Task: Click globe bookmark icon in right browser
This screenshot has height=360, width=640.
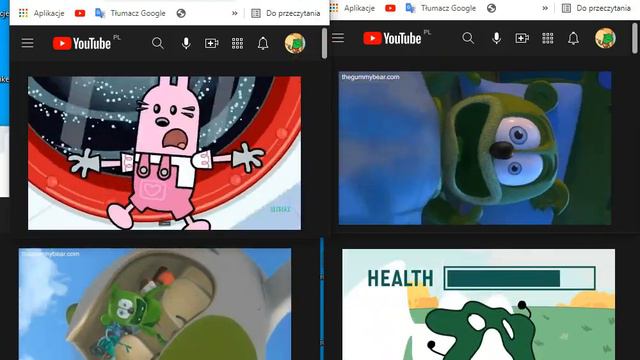Action: (491, 8)
